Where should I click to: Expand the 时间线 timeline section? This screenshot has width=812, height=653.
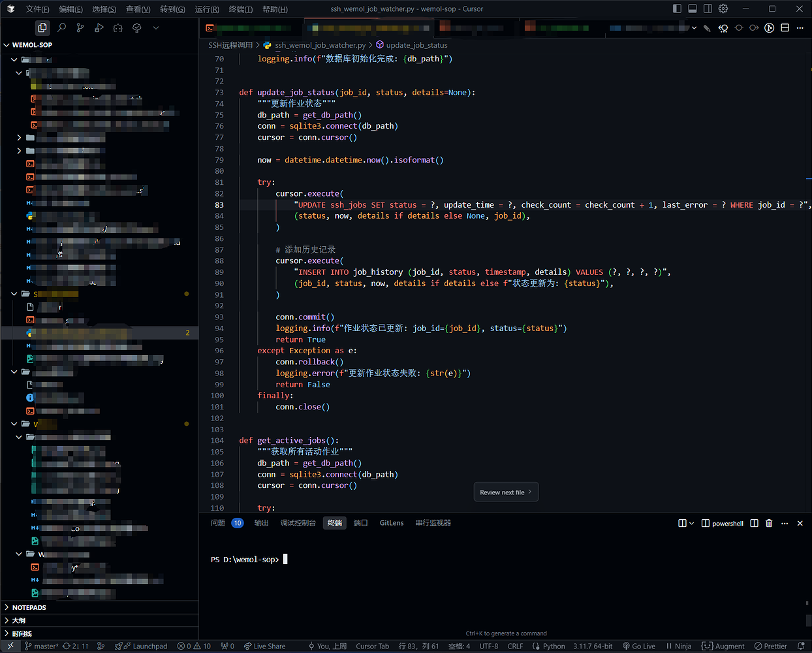99,633
